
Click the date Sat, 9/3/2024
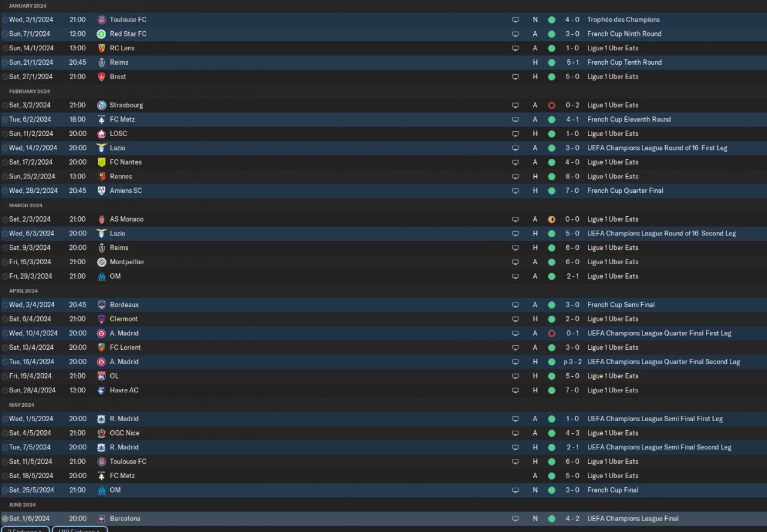(29, 248)
